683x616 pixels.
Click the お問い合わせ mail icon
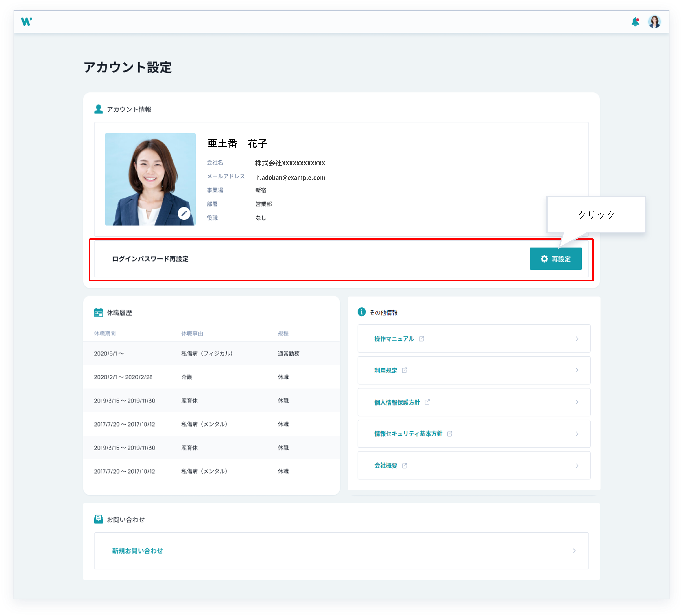[x=99, y=519]
